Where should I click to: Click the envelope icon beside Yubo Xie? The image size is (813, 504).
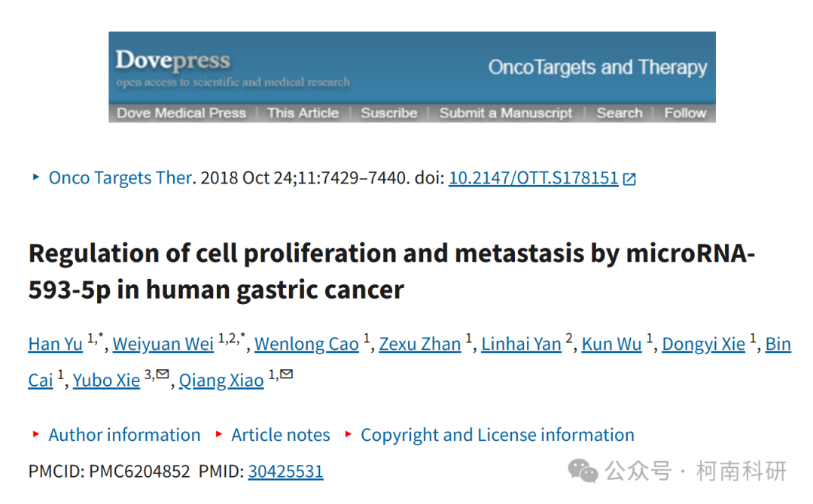coord(163,373)
